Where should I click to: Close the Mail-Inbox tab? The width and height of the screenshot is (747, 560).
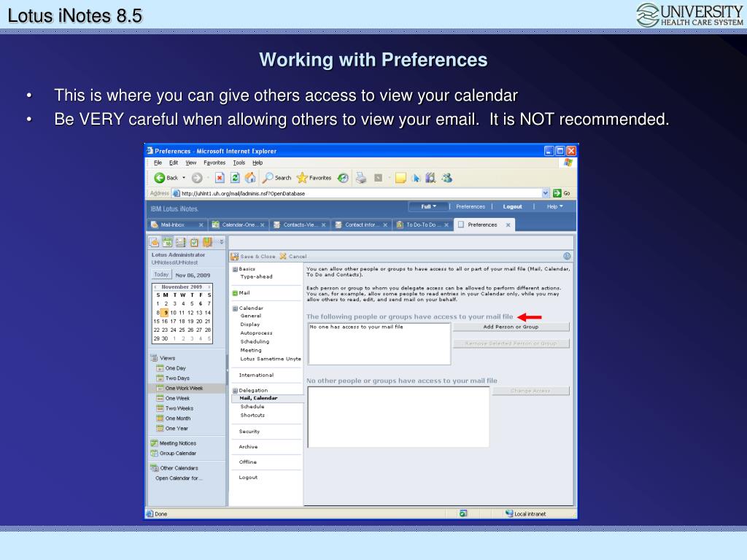point(201,225)
